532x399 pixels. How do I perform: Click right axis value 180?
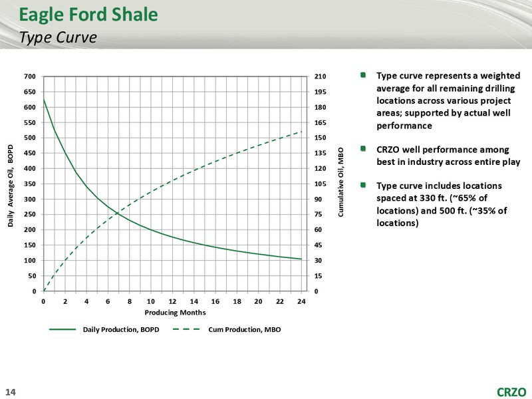(321, 107)
